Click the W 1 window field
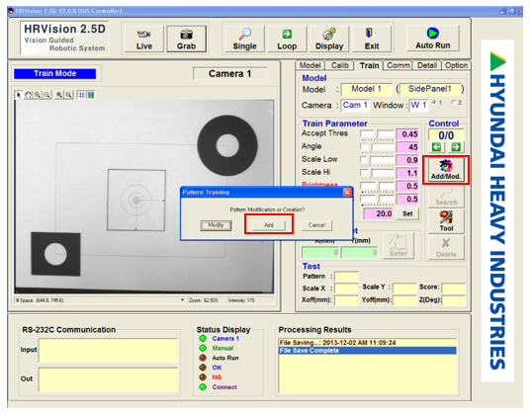The width and height of the screenshot is (532, 414). coord(418,105)
